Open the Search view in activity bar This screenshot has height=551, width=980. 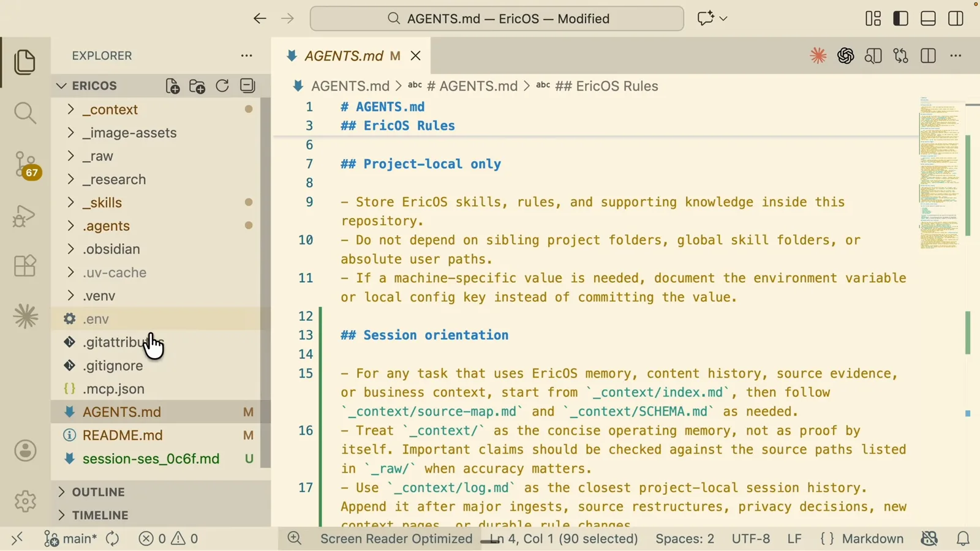[25, 113]
